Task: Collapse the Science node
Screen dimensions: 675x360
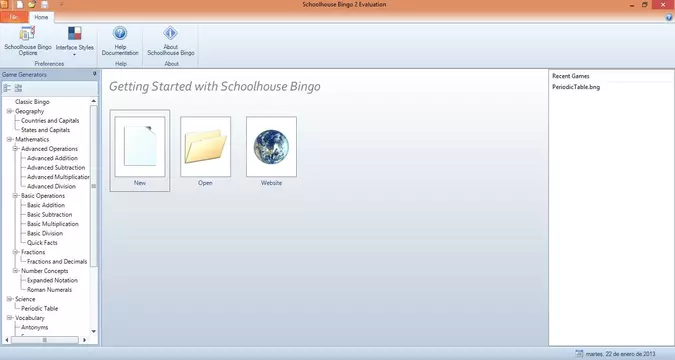Action: (x=9, y=299)
